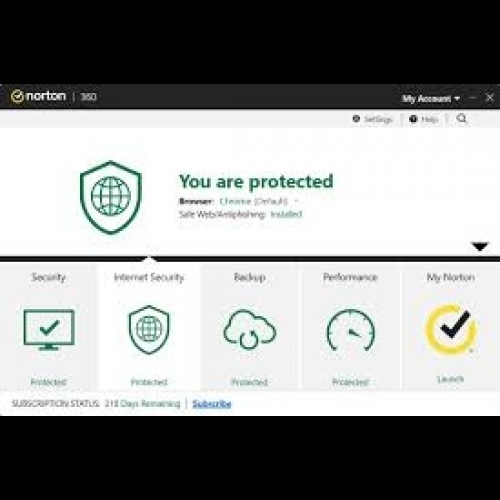Click Protected status under Performance
The height and width of the screenshot is (500, 500).
tap(351, 382)
